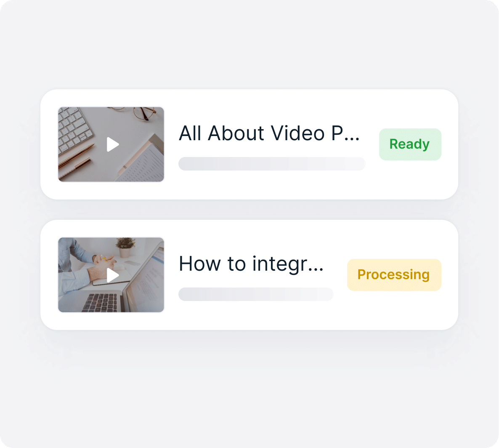Play the How to integr... video
This screenshot has width=499, height=448.
(113, 275)
